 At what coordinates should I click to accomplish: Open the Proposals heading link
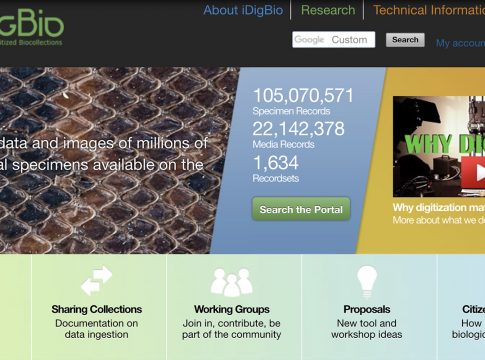coord(367,309)
